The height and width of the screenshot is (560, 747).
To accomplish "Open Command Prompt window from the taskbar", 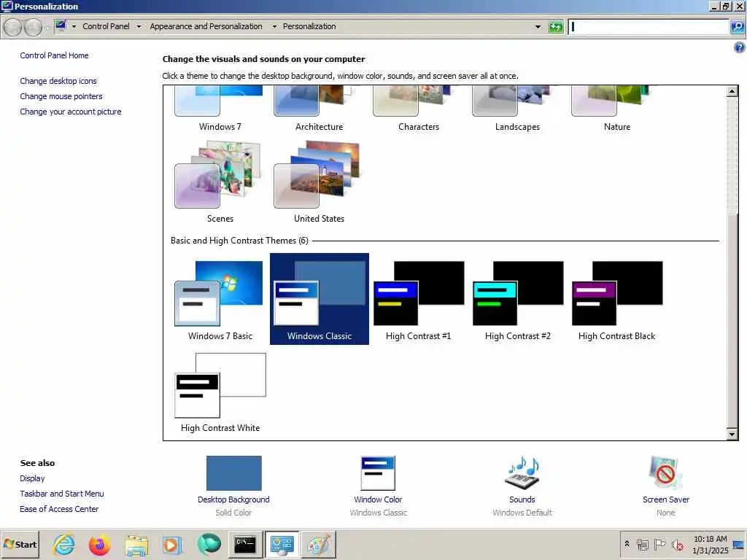I will point(245,545).
